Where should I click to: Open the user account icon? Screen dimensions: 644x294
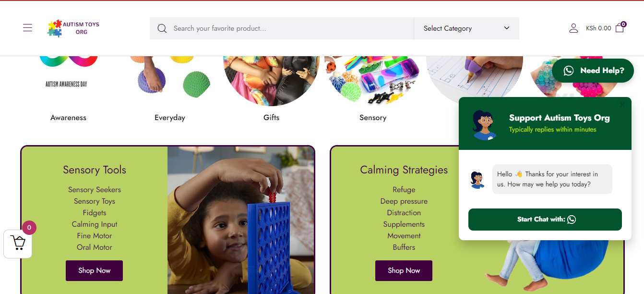point(573,28)
